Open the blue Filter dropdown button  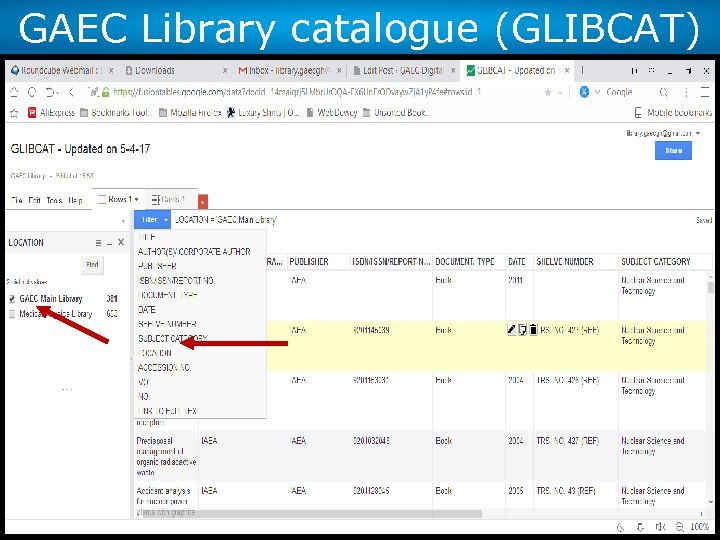(152, 219)
